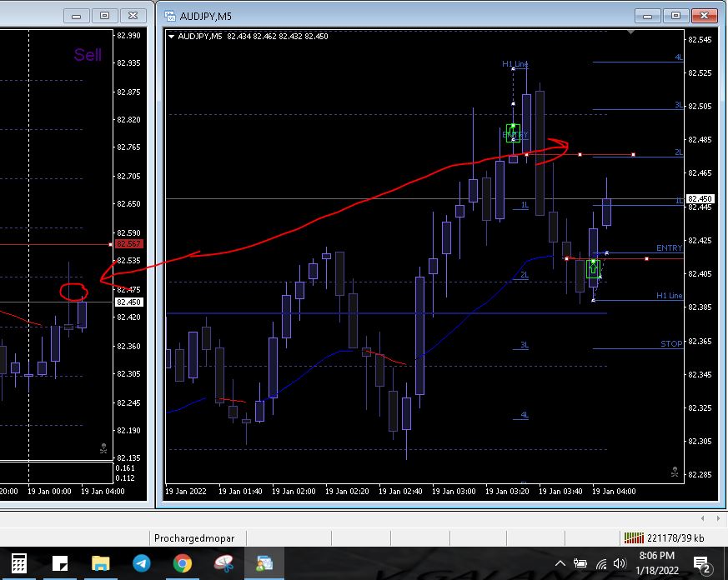Viewport: 728px width, 580px height.
Task: Minimize the left chart window
Action: coord(77,16)
